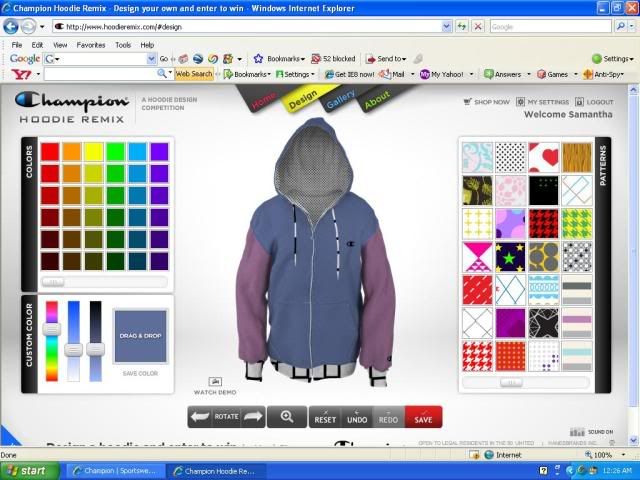Open Yahoo Answers toolbar icon
Viewport: 640px width, 480px height.
click(489, 74)
